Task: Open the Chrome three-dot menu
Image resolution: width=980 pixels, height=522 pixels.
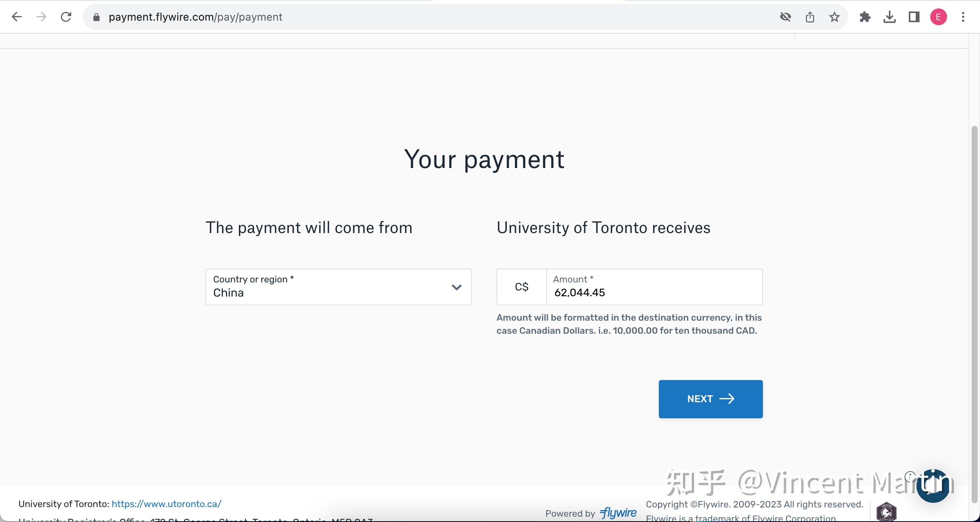Action: pos(963,17)
